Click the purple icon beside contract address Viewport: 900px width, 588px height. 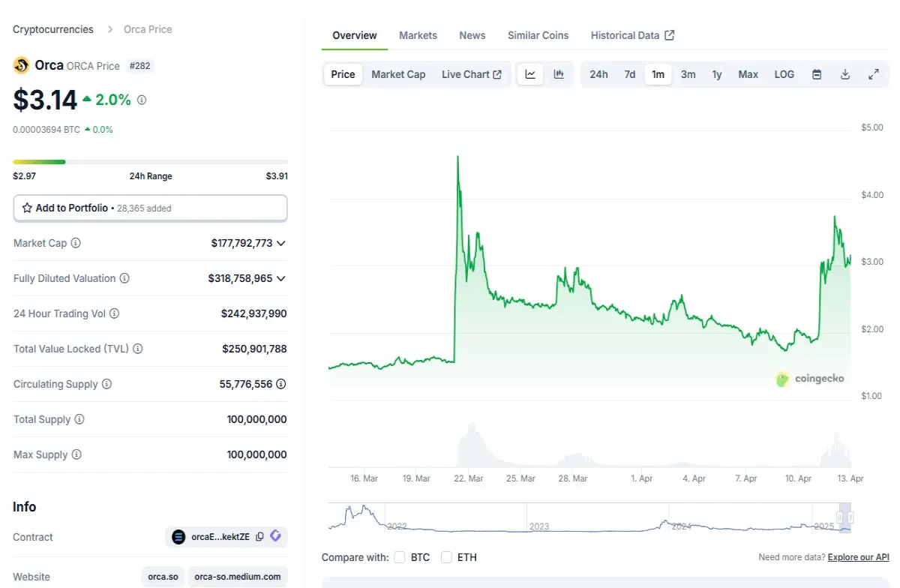tap(275, 536)
